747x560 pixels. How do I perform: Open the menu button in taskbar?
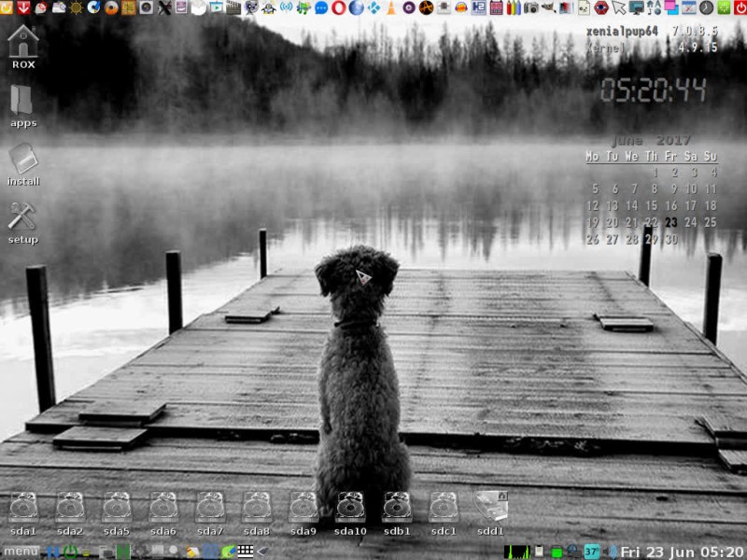click(x=21, y=552)
